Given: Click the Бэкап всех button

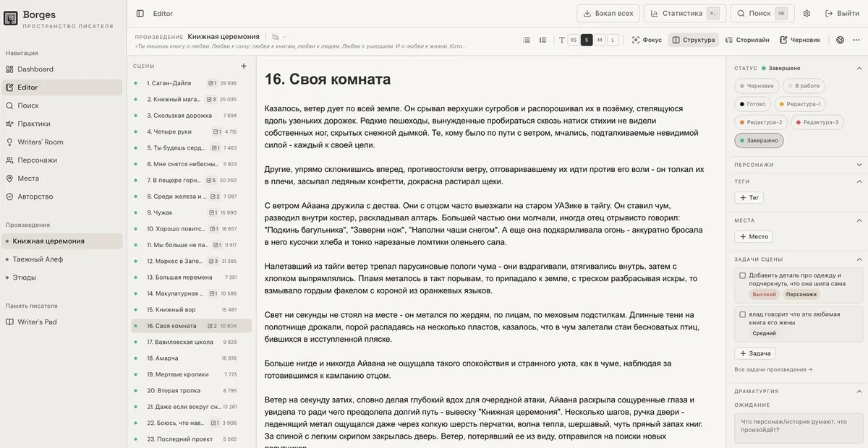Looking at the screenshot, I should [608, 13].
